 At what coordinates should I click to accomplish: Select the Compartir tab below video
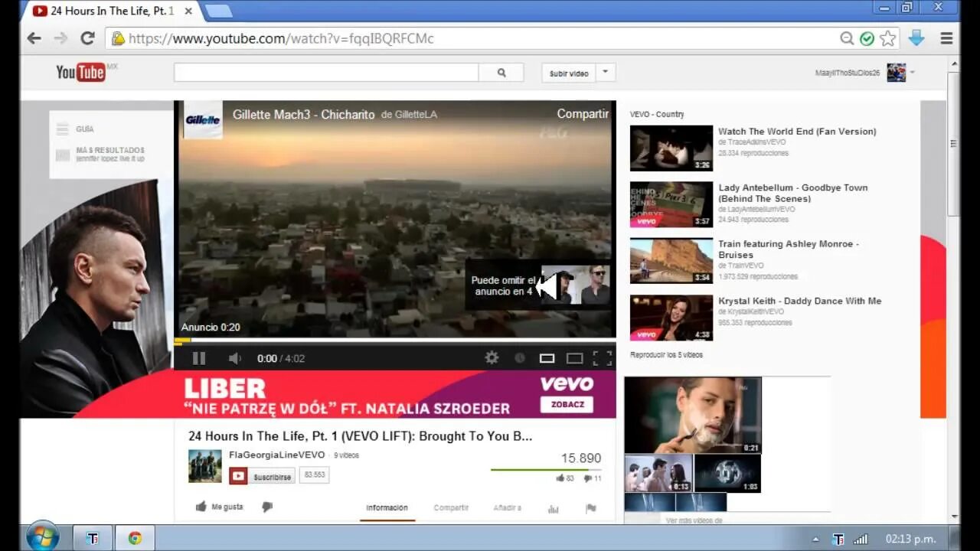click(x=451, y=508)
